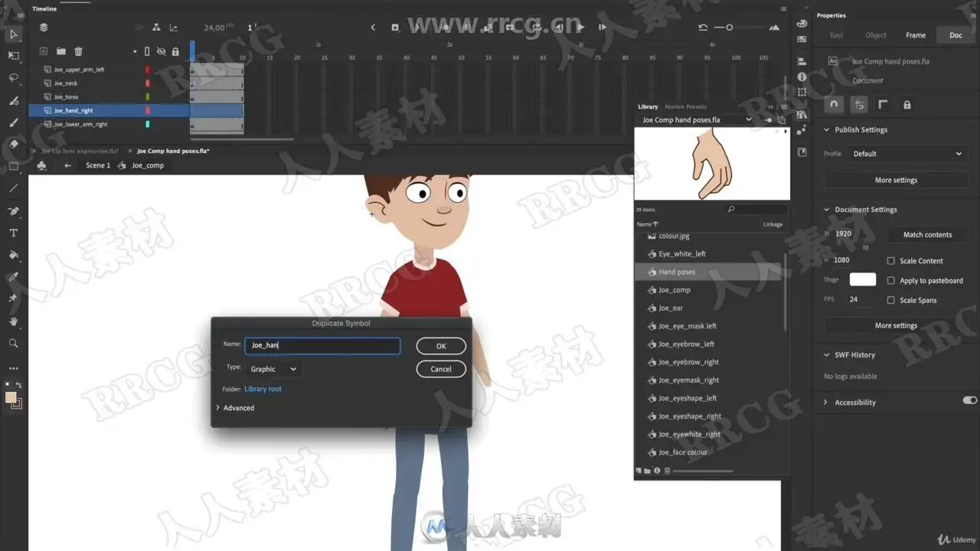Click the fill color swatch in toolbar
This screenshot has width=980, height=551.
[x=11, y=397]
